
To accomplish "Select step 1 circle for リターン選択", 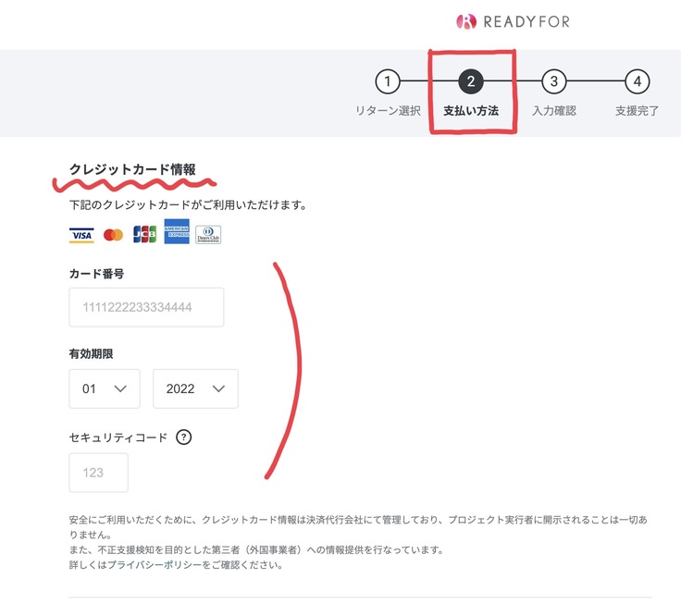I will (x=388, y=82).
